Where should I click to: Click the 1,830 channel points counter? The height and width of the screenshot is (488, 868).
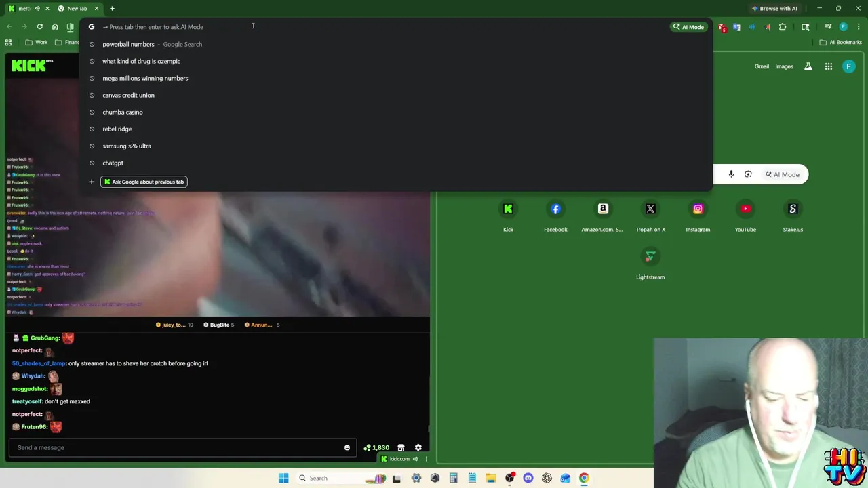(x=376, y=447)
